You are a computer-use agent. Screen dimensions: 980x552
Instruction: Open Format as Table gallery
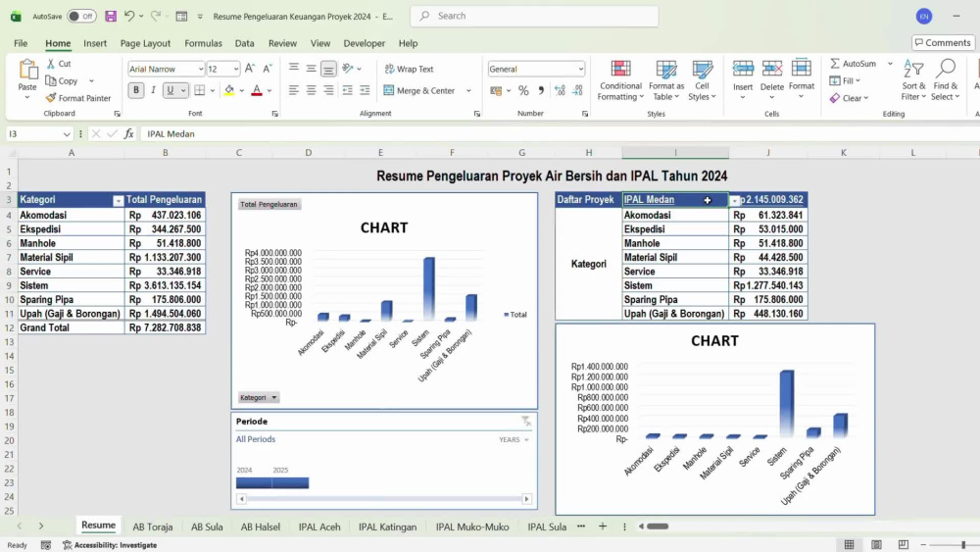coord(666,80)
